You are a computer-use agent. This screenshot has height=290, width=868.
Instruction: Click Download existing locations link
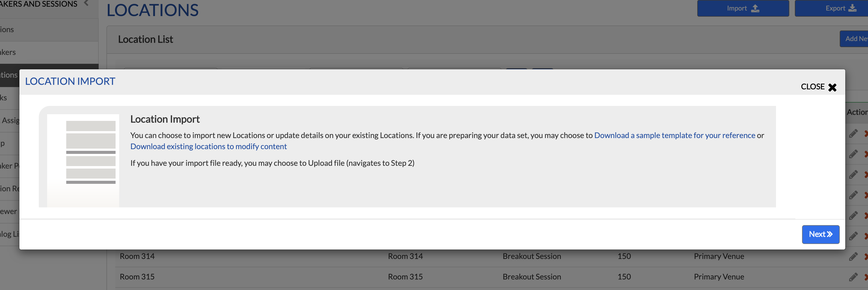click(x=209, y=146)
